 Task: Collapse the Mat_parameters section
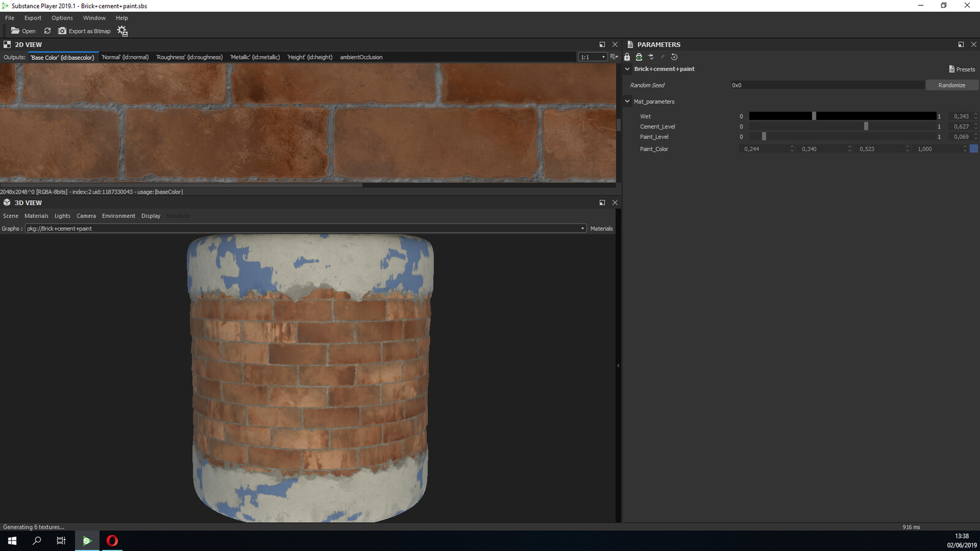627,101
